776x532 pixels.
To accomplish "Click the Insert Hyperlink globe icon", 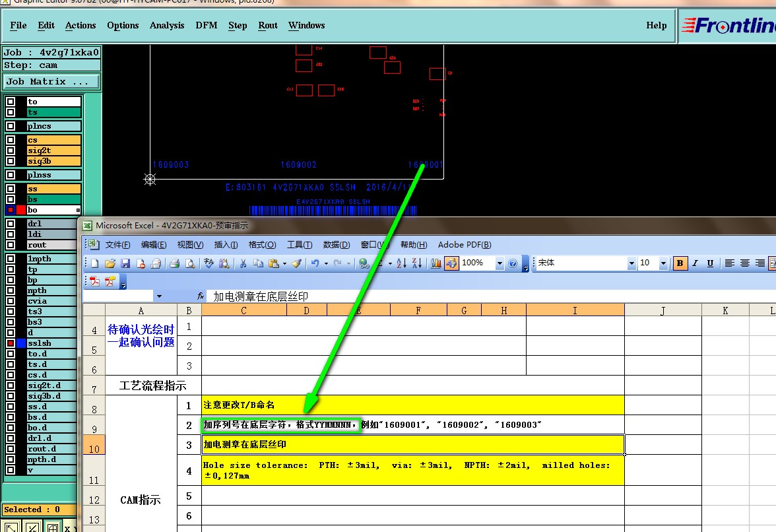I will 364,263.
